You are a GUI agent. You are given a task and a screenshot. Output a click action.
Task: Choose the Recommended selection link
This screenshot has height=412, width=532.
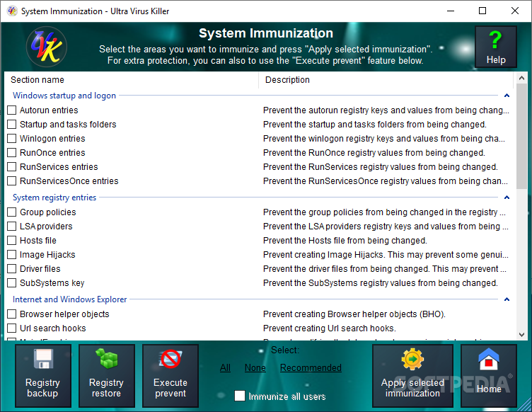tap(311, 367)
